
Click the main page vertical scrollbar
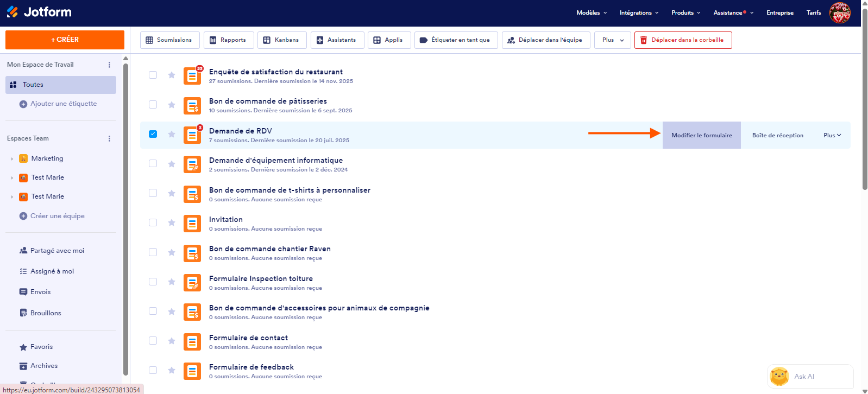coord(865,100)
